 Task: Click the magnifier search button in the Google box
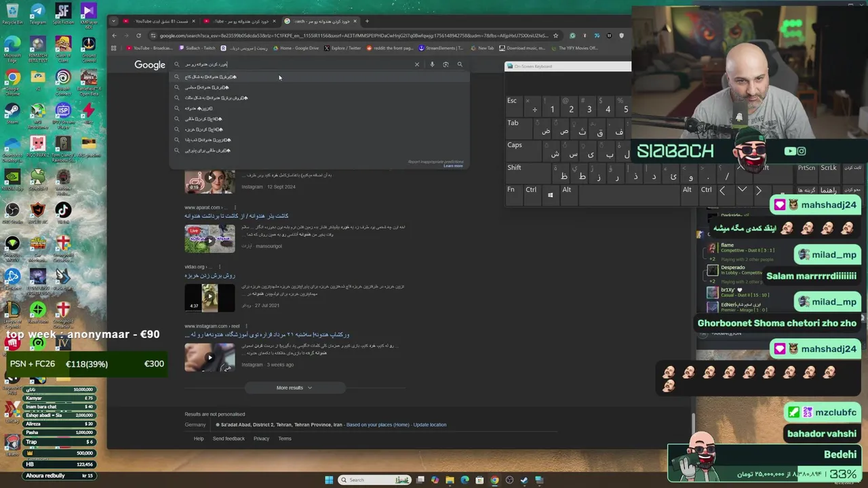[x=460, y=64]
